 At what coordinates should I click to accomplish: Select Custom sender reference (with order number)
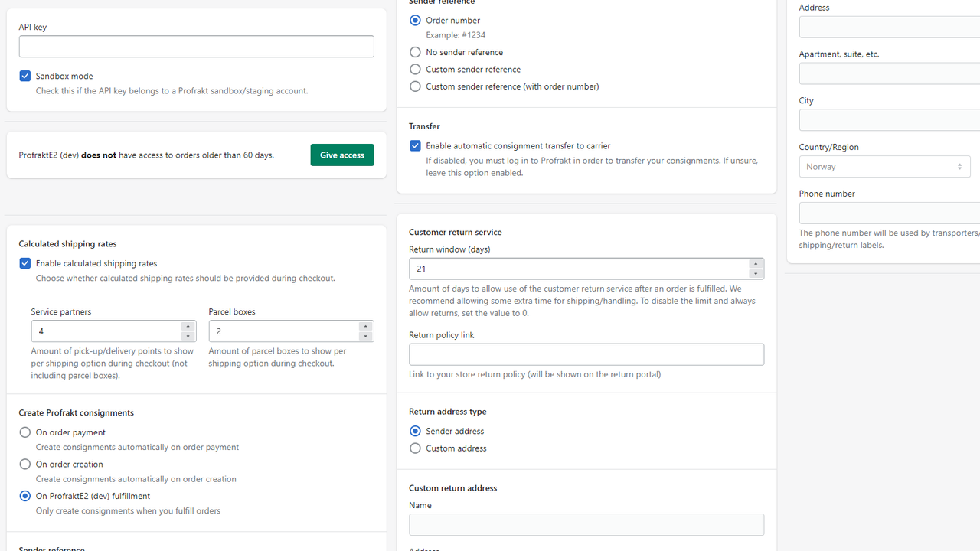(x=415, y=86)
